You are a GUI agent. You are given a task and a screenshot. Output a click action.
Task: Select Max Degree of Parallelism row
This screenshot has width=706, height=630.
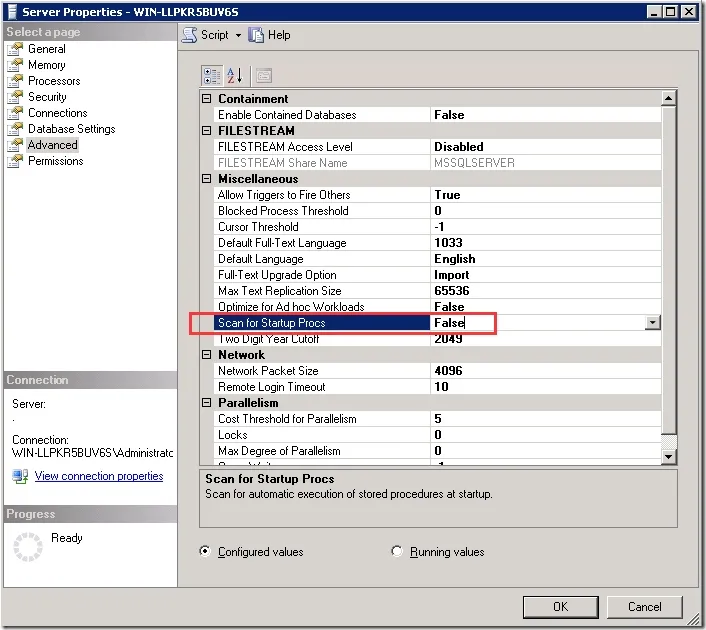click(437, 451)
